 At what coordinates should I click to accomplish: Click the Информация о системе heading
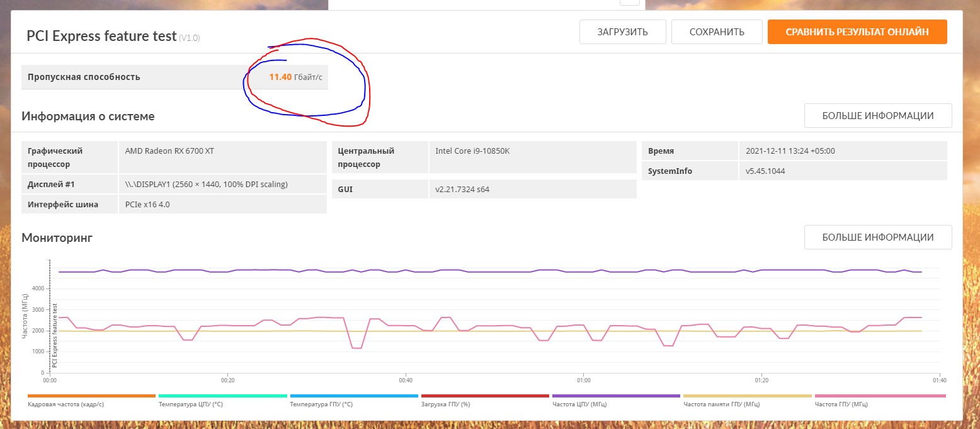(x=88, y=116)
